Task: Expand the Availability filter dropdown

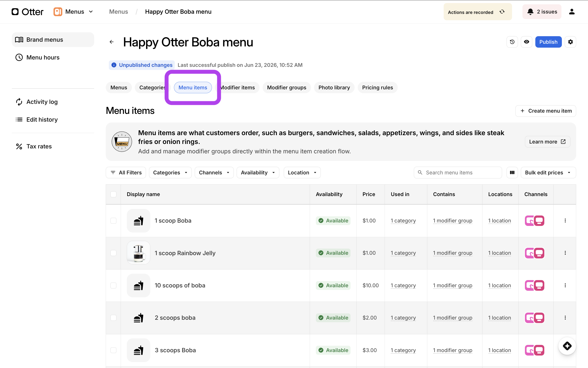Action: click(x=258, y=173)
